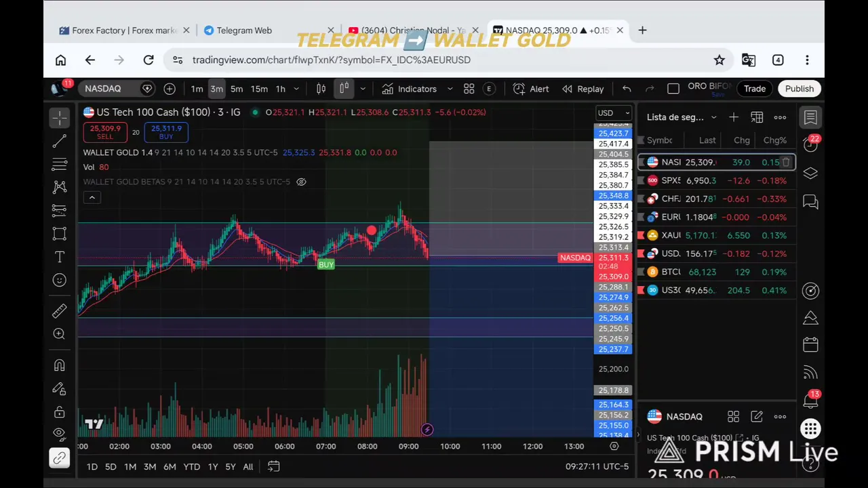Viewport: 868px width, 488px height.
Task: Select the ruler measure tool
Action: click(60, 310)
